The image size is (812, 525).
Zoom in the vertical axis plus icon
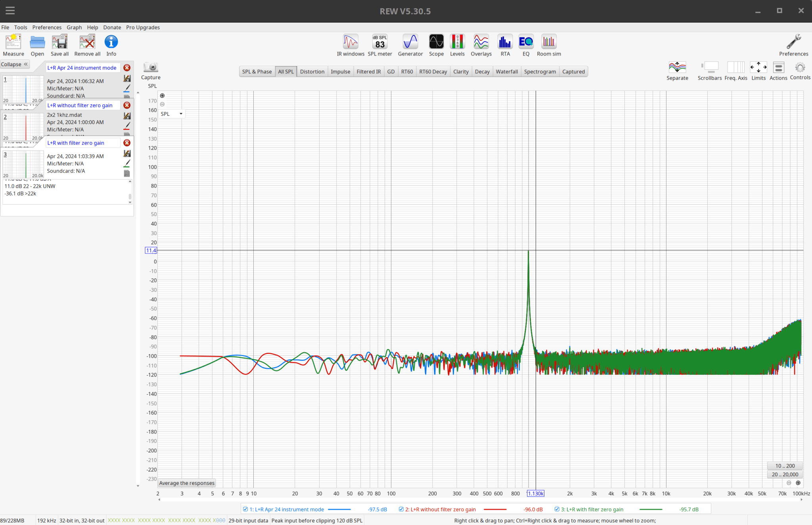click(x=162, y=96)
